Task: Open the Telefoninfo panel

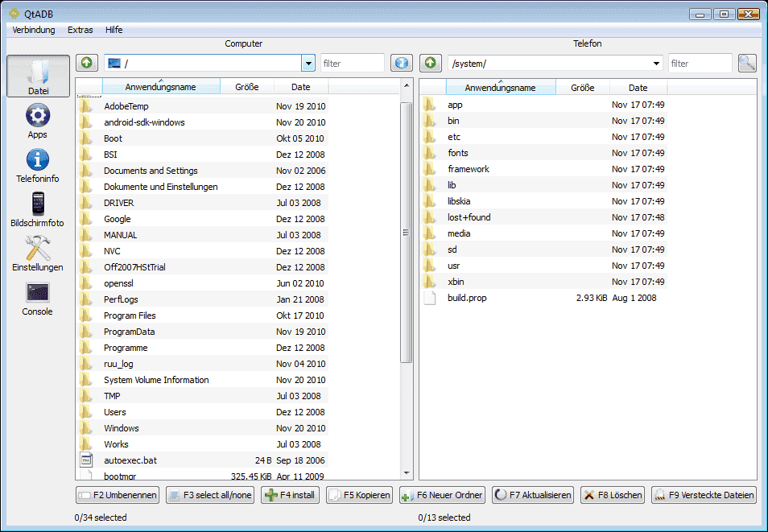Action: click(x=38, y=166)
